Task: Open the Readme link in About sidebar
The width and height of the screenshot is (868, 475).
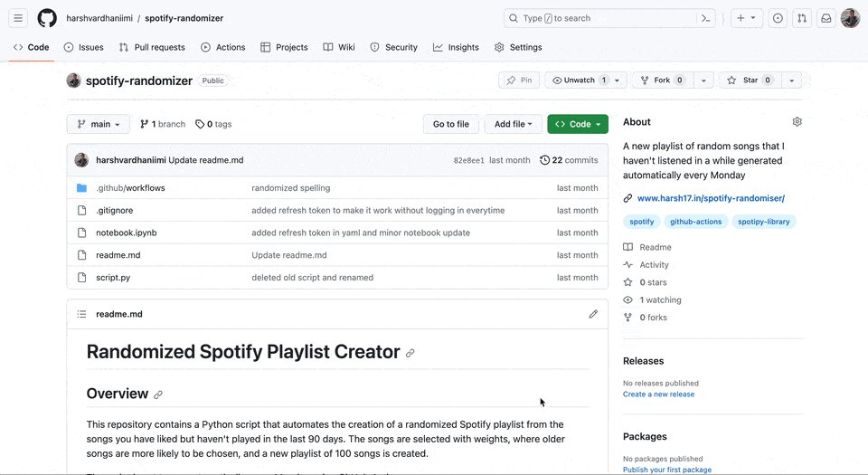Action: tap(647, 248)
